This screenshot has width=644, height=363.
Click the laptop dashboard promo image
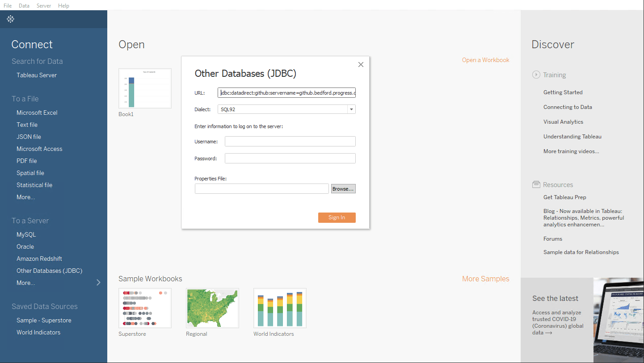coord(619,320)
